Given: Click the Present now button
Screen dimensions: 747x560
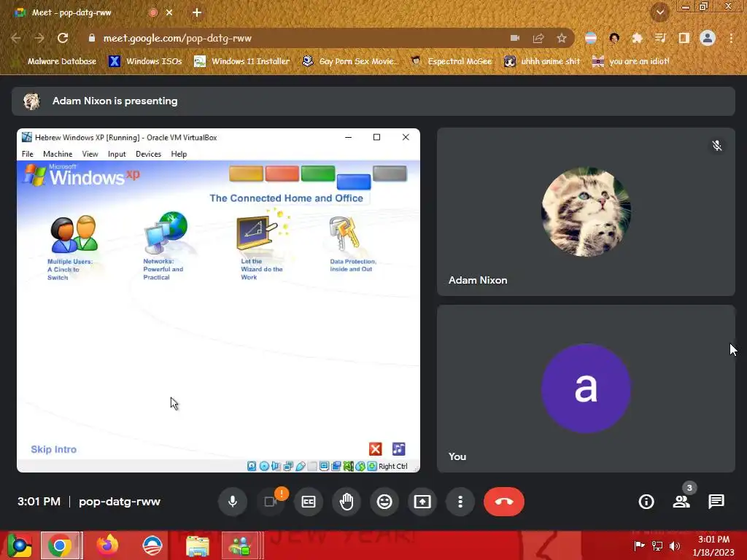Looking at the screenshot, I should click(422, 502).
